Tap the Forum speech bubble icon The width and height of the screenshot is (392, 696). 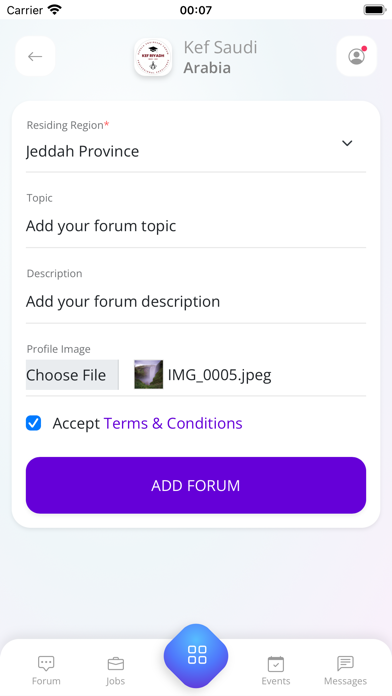click(46, 664)
